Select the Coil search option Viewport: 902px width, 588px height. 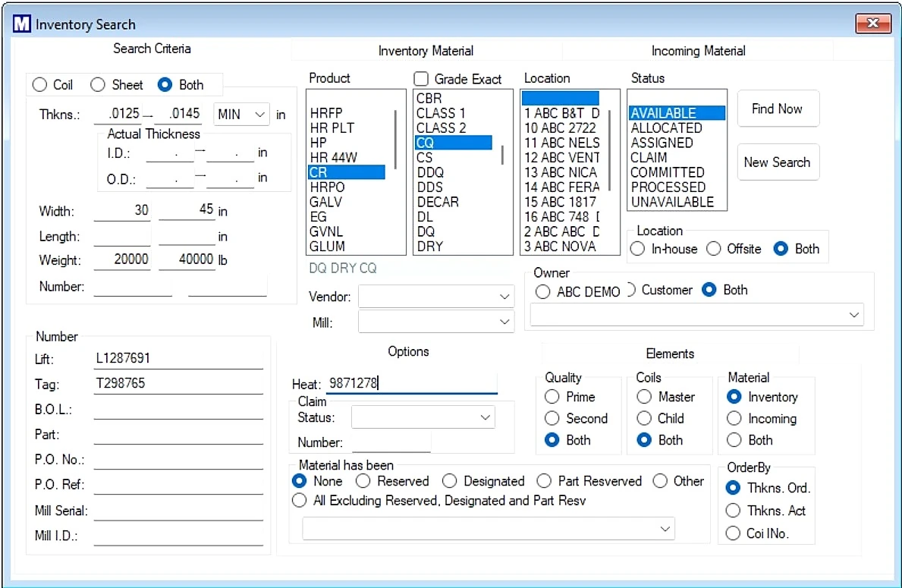(39, 85)
